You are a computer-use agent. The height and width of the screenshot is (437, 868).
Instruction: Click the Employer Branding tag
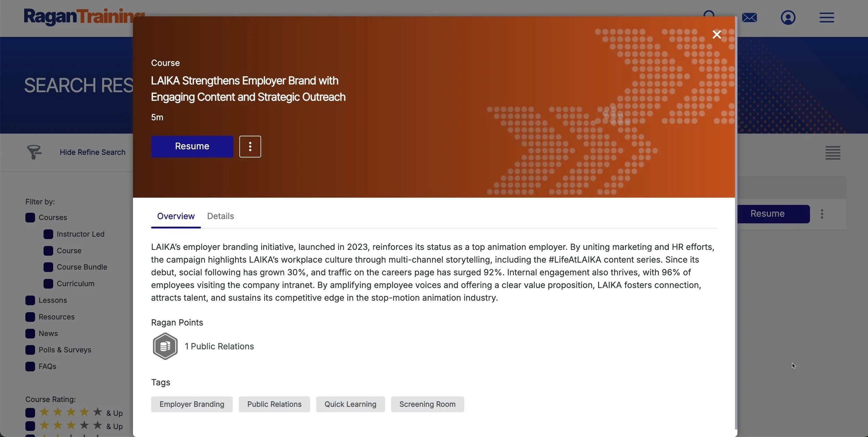192,404
